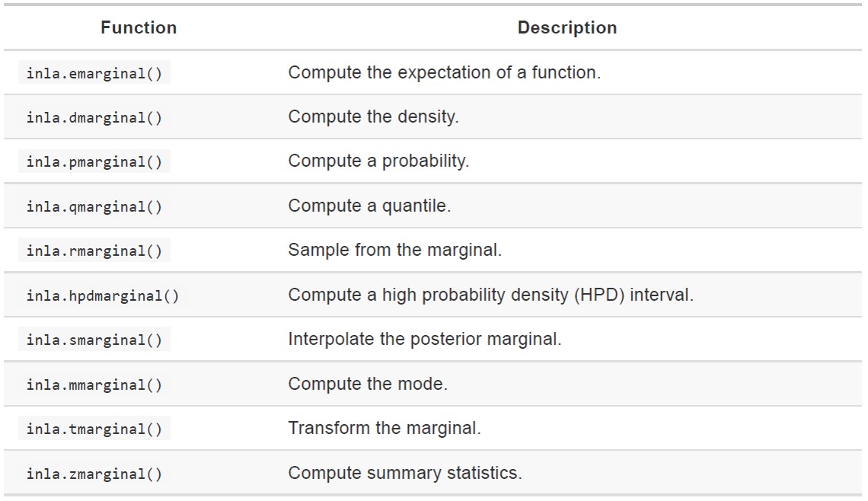
Task: Click 'Compute summary statistics' description
Action: click(404, 473)
